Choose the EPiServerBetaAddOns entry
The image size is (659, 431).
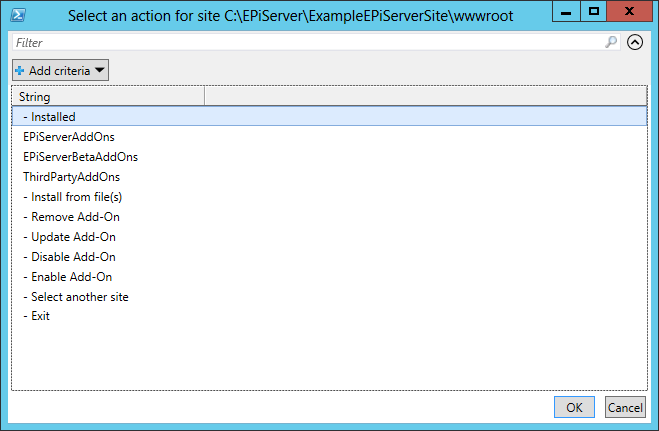[x=80, y=157]
